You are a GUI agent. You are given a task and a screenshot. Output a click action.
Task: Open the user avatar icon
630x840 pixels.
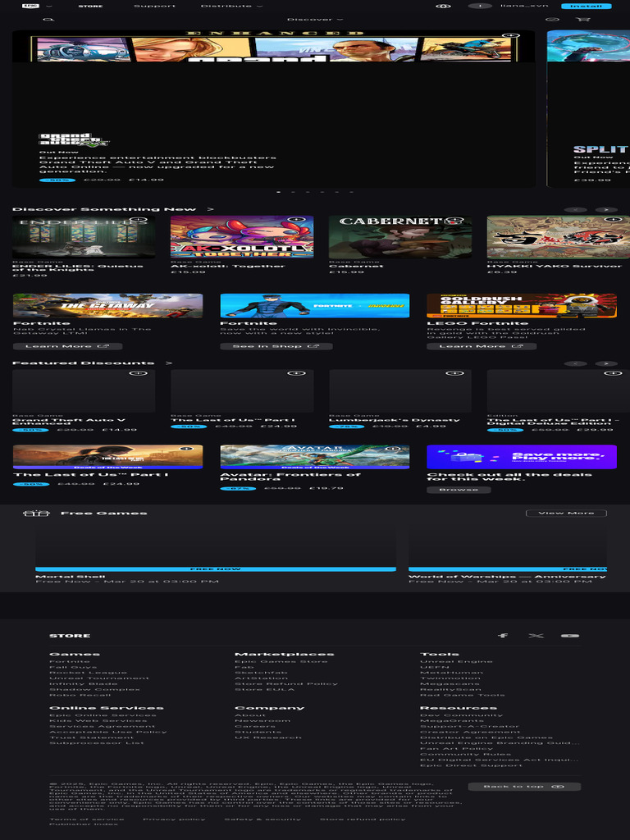click(x=480, y=6)
